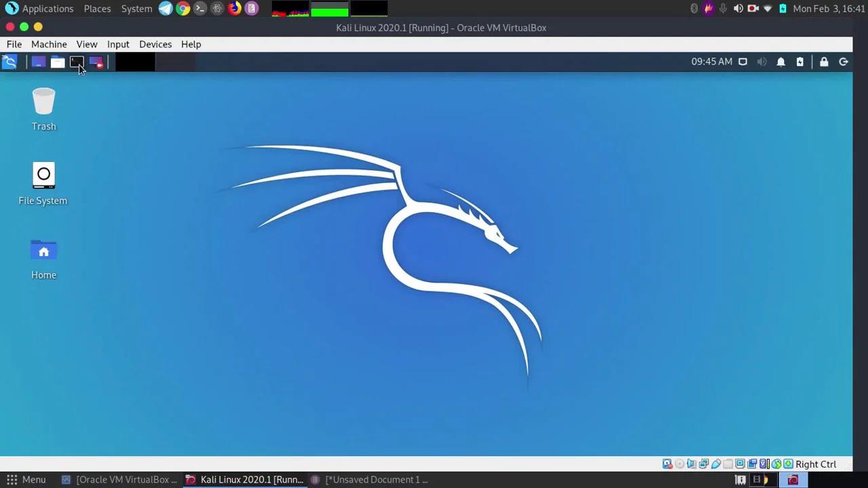The height and width of the screenshot is (488, 868).
Task: Switch to Unsaved Document 1 taskbar window
Action: coord(370,480)
